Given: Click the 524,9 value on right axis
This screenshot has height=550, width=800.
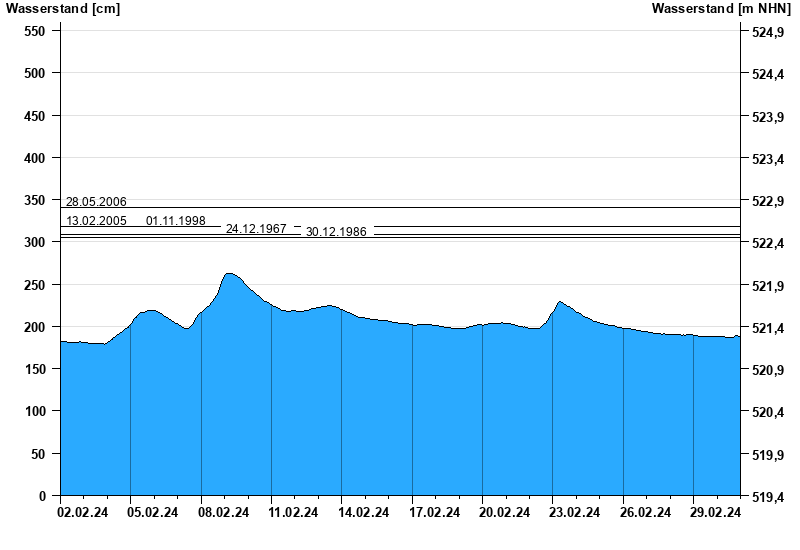Looking at the screenshot, I should click(x=766, y=33).
